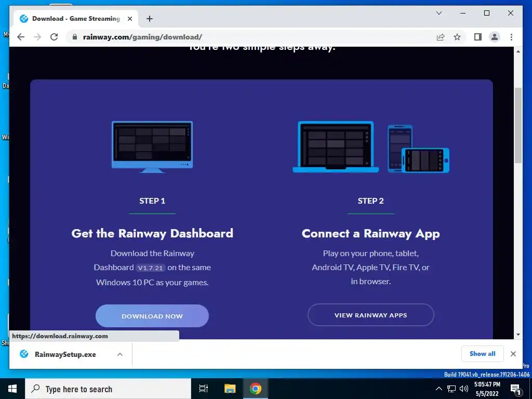Open File Explorer from the taskbar
532x399 pixels.
click(x=230, y=389)
